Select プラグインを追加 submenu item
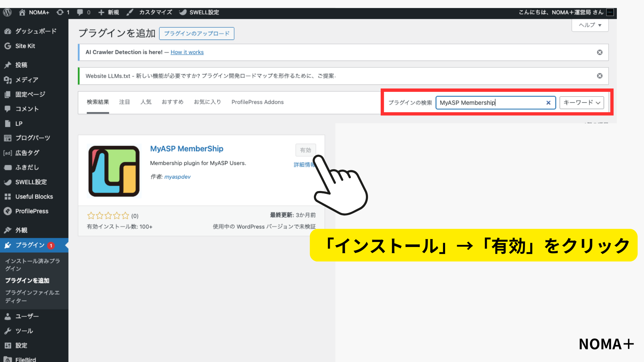644x362 pixels. 27,281
